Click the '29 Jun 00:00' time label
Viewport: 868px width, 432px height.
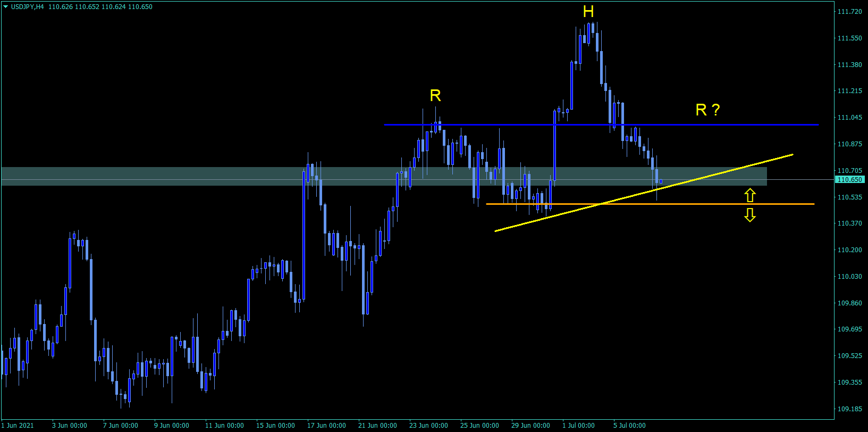pyautogui.click(x=530, y=426)
